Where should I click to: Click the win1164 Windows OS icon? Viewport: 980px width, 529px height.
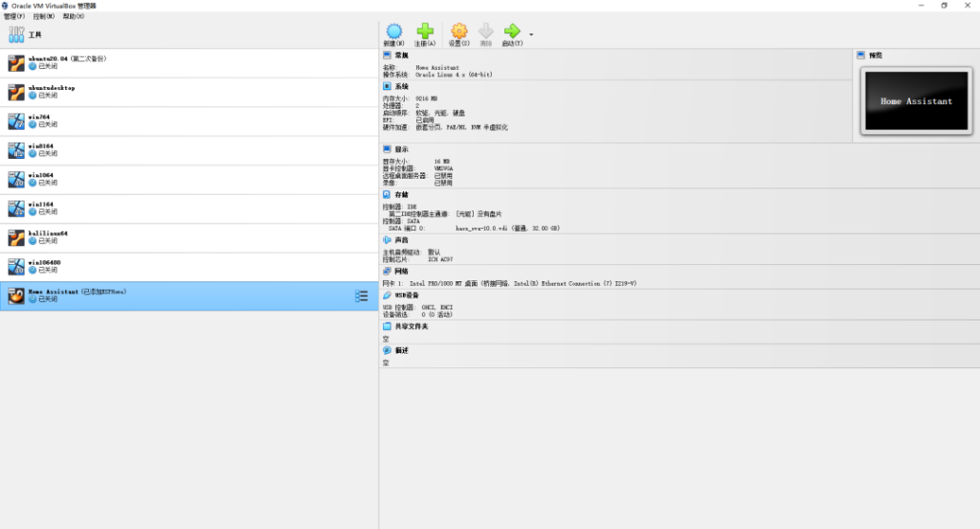[16, 208]
